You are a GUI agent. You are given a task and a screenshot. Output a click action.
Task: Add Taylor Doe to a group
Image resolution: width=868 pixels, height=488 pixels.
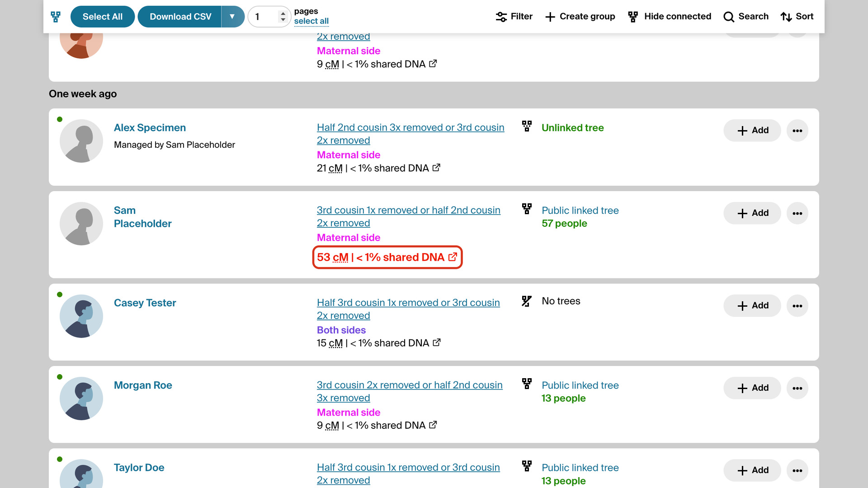pyautogui.click(x=752, y=470)
